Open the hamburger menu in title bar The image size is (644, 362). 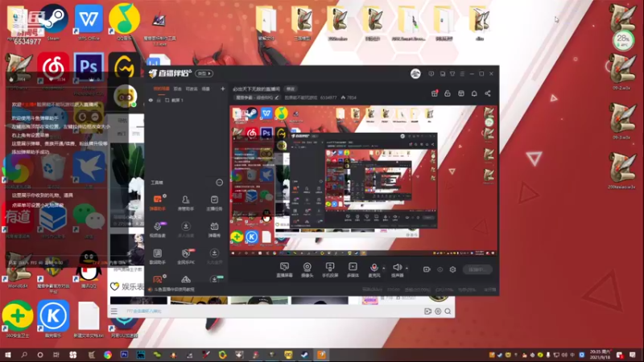point(462,74)
